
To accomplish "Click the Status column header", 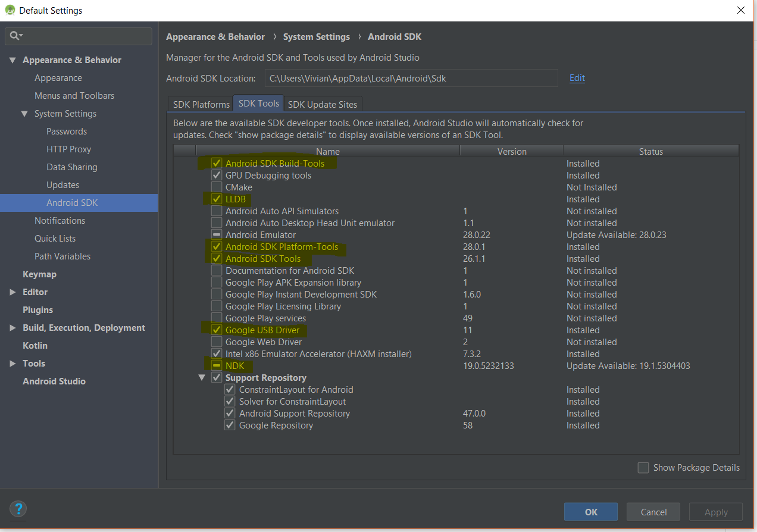I will click(651, 151).
